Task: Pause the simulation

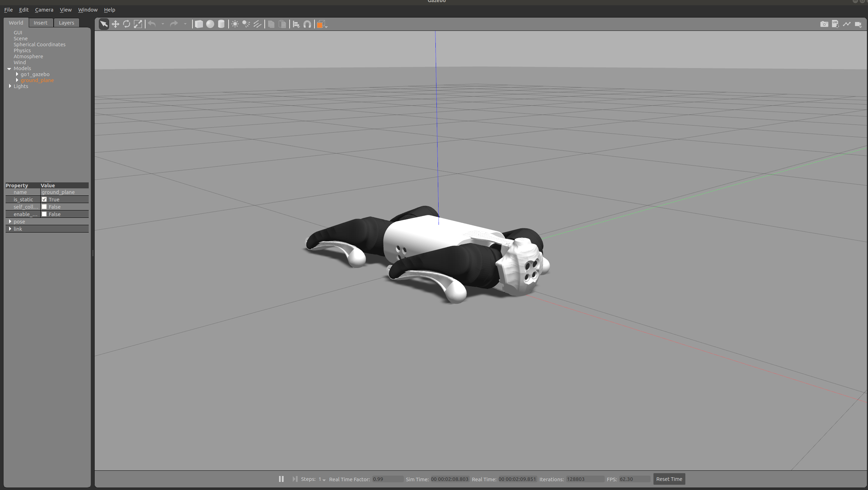Action: pos(281,479)
